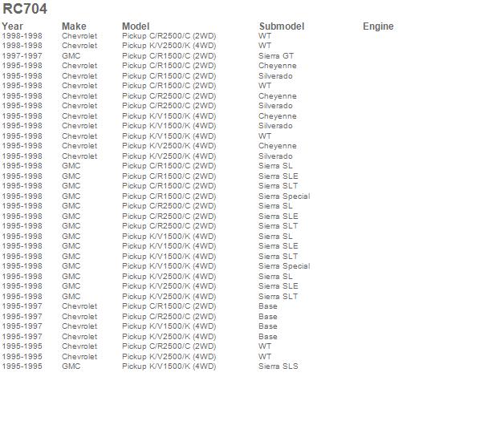504x421 pixels.
Task: Select WT for 1995-1995 Pickup K/V2500/K
Action: tap(265, 357)
